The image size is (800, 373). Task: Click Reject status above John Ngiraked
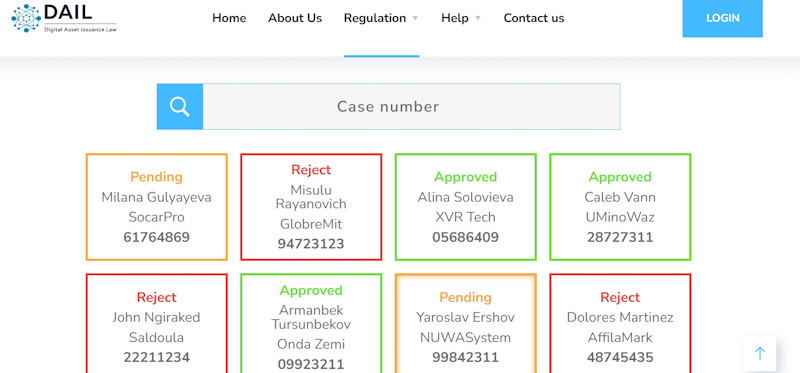(x=157, y=297)
